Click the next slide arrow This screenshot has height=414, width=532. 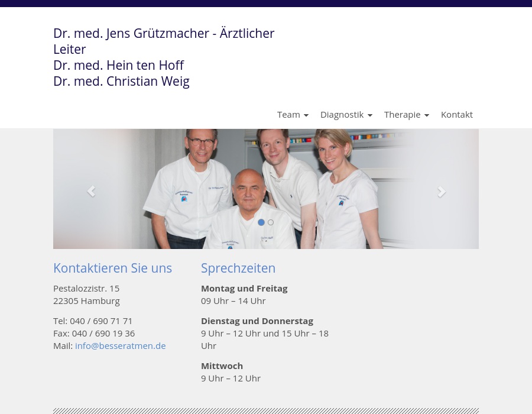(x=442, y=191)
